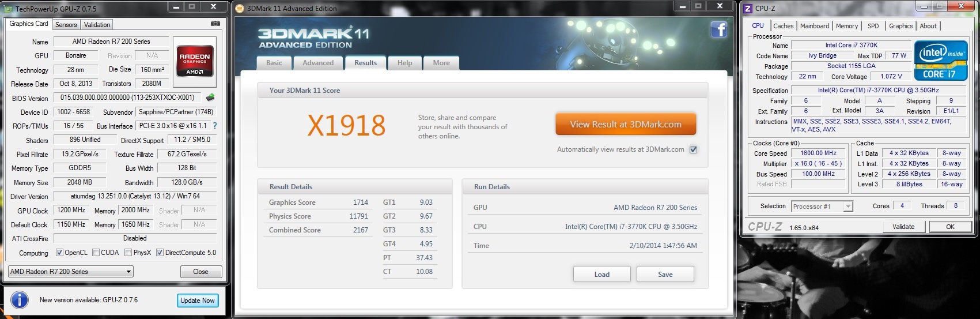Switch to the Sensors tab in GPU-Z
This screenshot has width=980, height=319.
pyautogui.click(x=66, y=25)
